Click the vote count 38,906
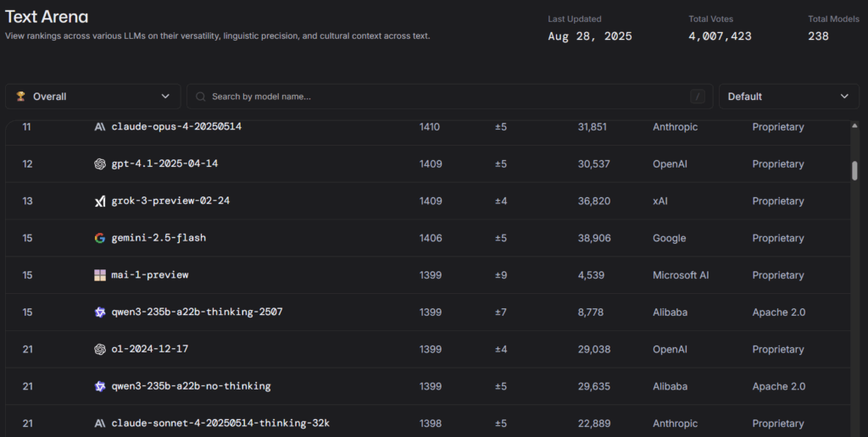The height and width of the screenshot is (437, 868). pos(594,238)
